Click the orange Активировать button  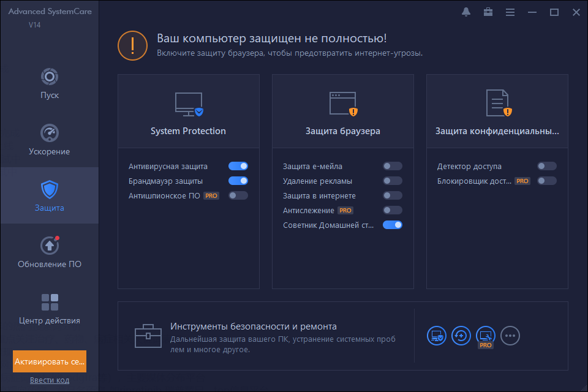pos(50,361)
